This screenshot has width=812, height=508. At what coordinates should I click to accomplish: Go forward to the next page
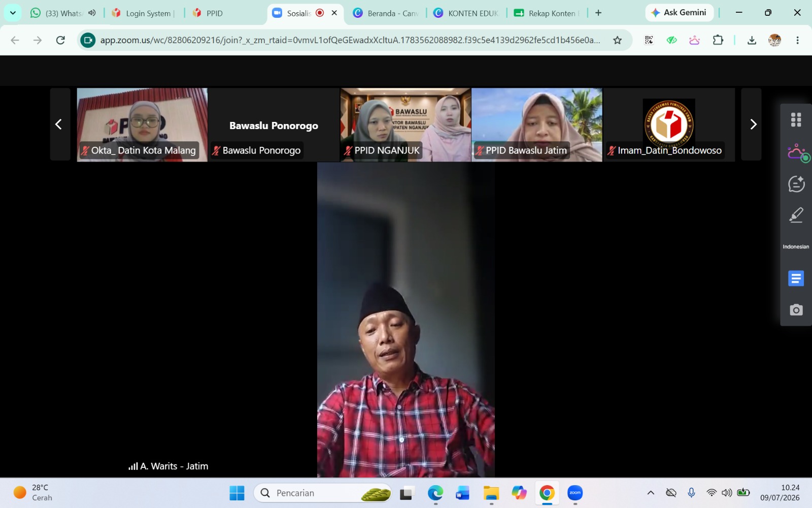tap(38, 40)
